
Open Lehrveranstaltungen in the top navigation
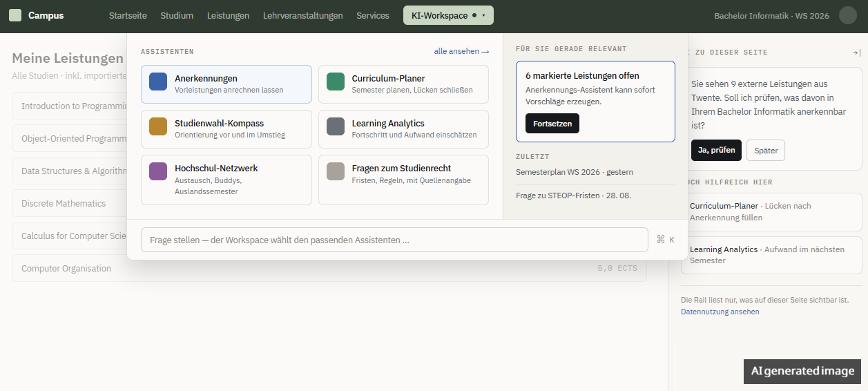coord(302,15)
